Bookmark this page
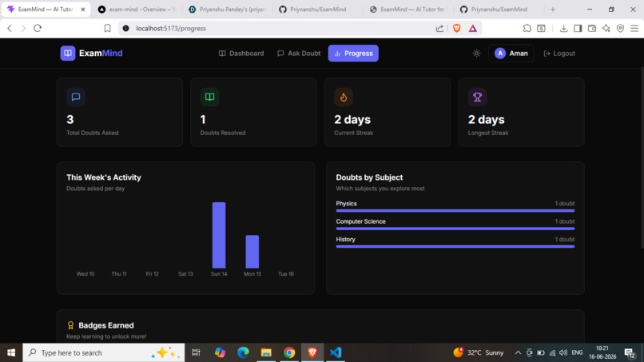644x362 pixels. coord(107,28)
